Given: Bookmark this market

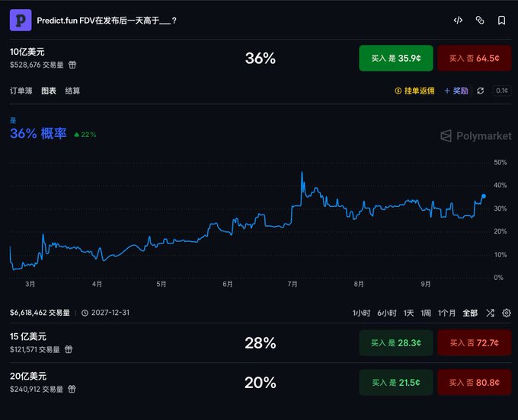Looking at the screenshot, I should 501,21.
